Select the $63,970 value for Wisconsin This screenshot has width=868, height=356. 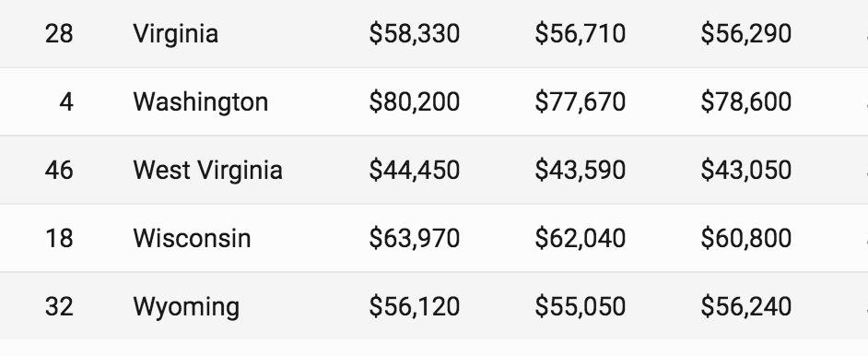[x=414, y=238]
